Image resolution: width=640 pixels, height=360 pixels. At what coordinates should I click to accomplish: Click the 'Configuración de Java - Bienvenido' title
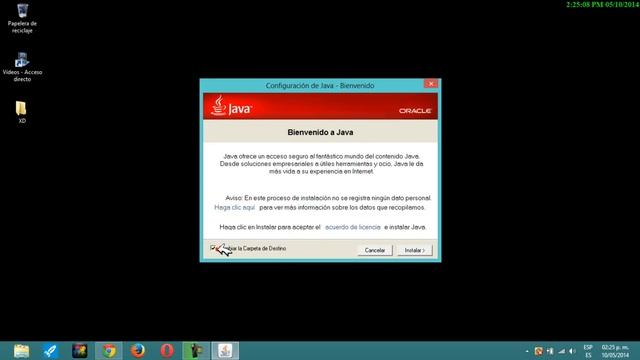[320, 86]
